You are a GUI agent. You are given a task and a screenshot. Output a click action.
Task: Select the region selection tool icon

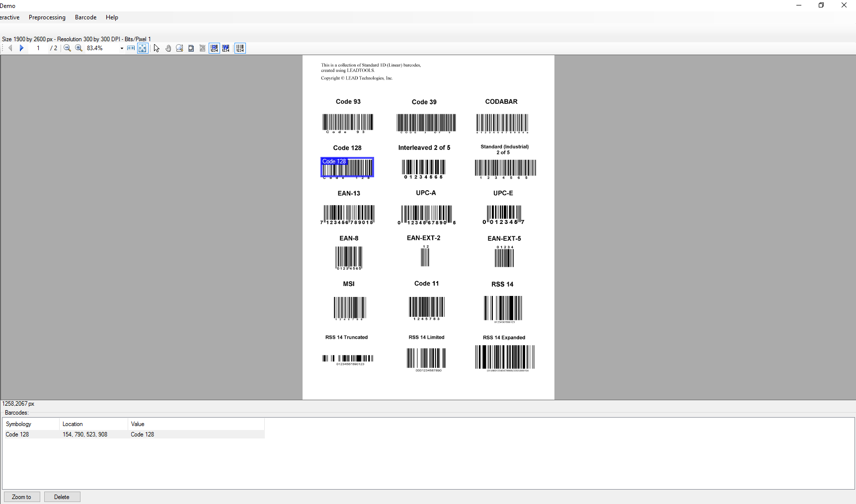[x=191, y=48]
